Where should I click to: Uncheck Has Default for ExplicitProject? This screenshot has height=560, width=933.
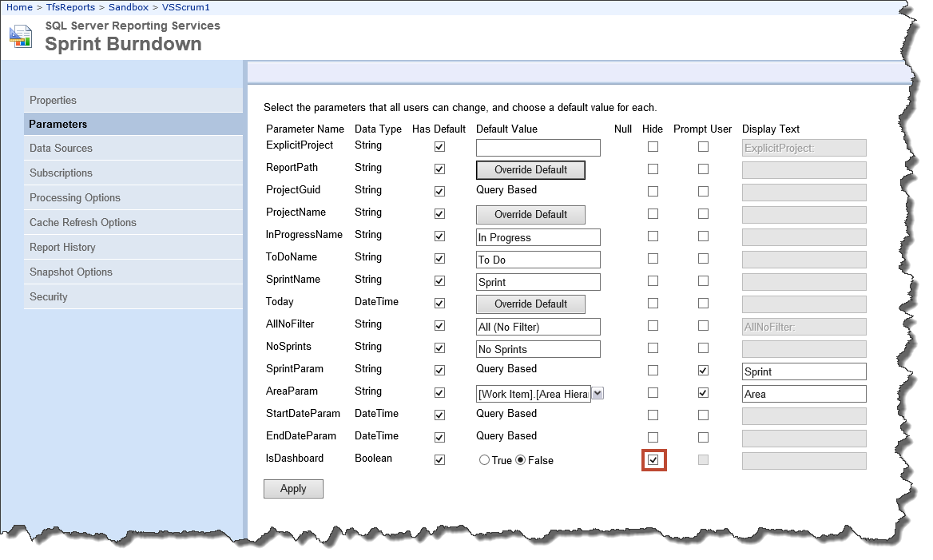(439, 147)
